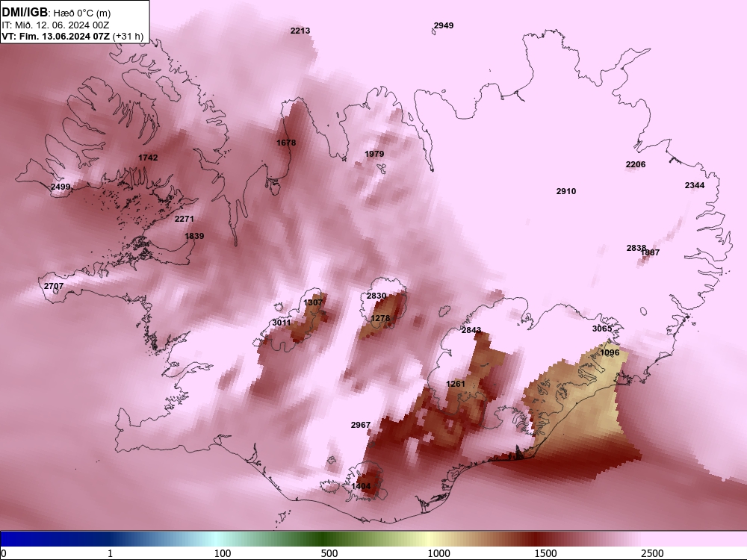The image size is (747, 560).
Task: Click the map value 1404
Action: pos(361,486)
